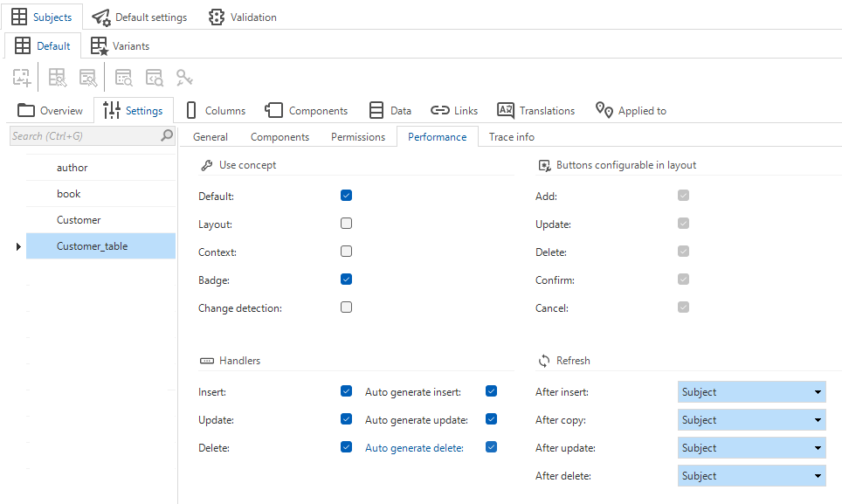Image resolution: width=842 pixels, height=504 pixels.
Task: Open the Applied to tab with pin icon
Action: [631, 110]
